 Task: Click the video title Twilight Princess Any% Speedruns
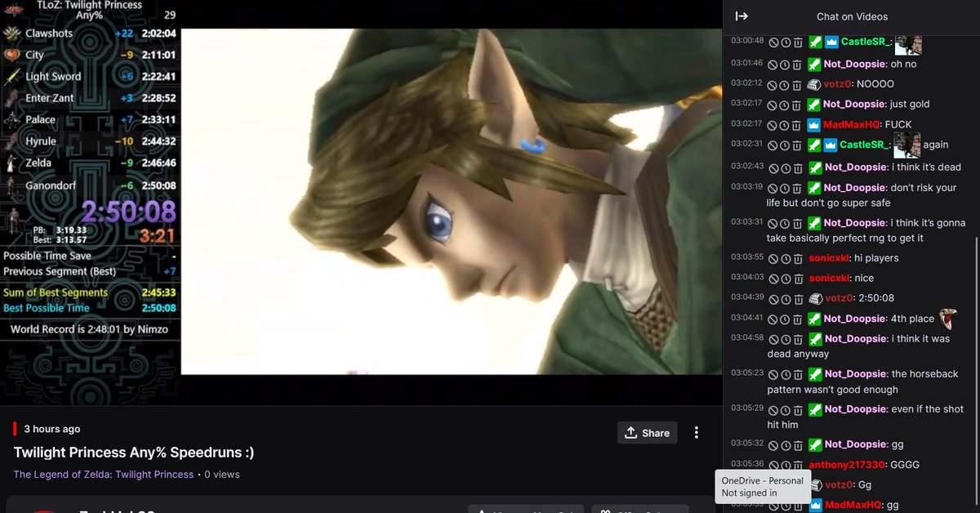(133, 452)
